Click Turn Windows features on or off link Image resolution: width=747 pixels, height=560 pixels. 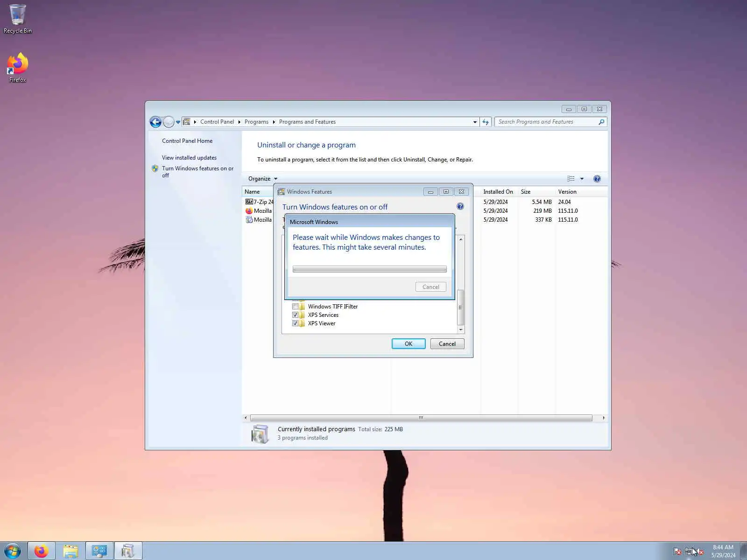click(197, 172)
